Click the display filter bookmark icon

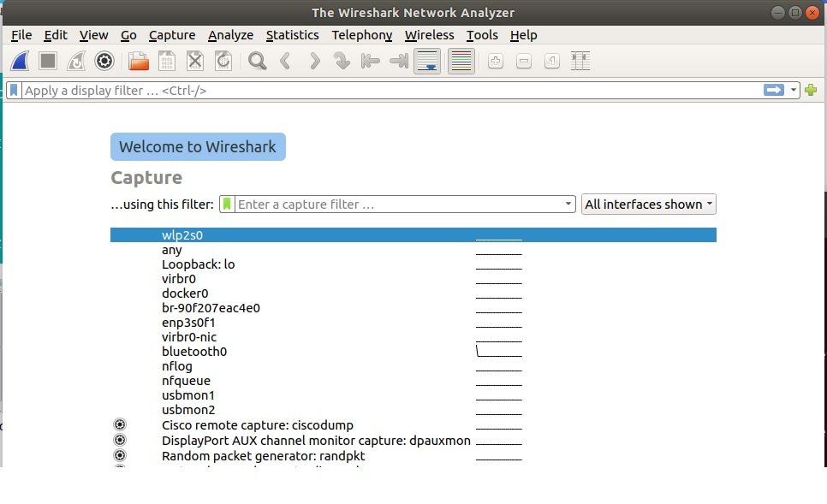coord(15,90)
